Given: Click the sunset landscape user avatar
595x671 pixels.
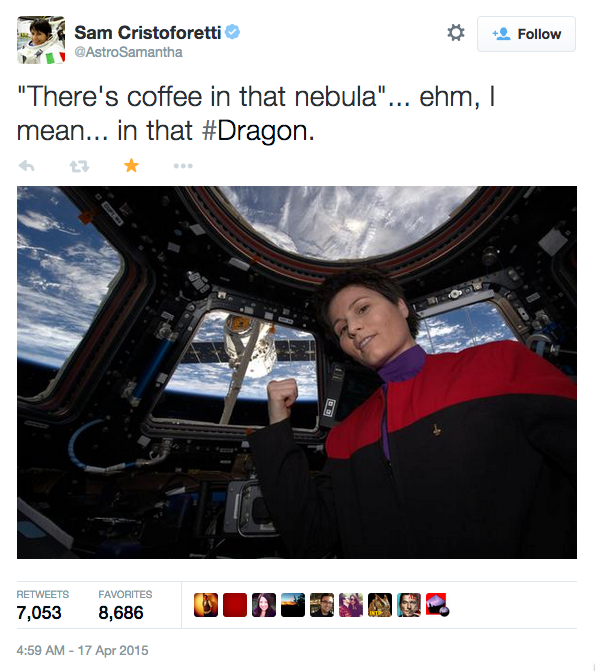Looking at the screenshot, I should coord(293,605).
